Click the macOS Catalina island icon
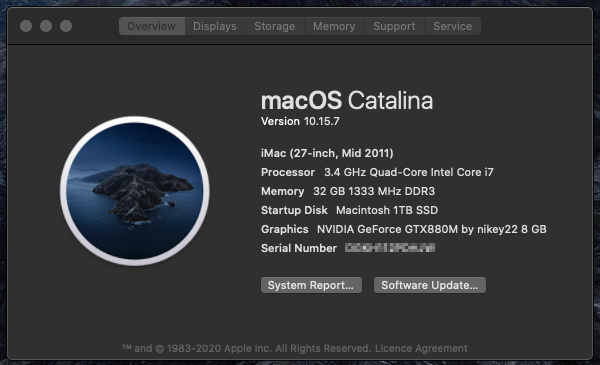Viewport: 600px width, 365px height. click(135, 191)
